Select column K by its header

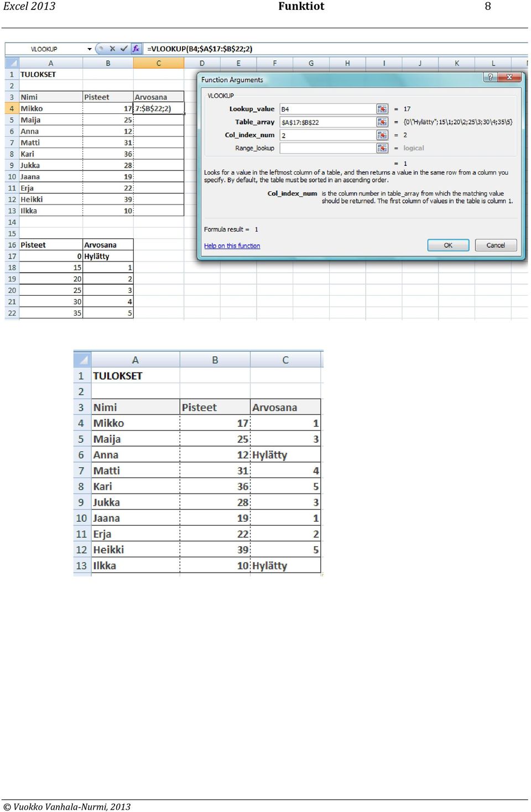coord(457,63)
